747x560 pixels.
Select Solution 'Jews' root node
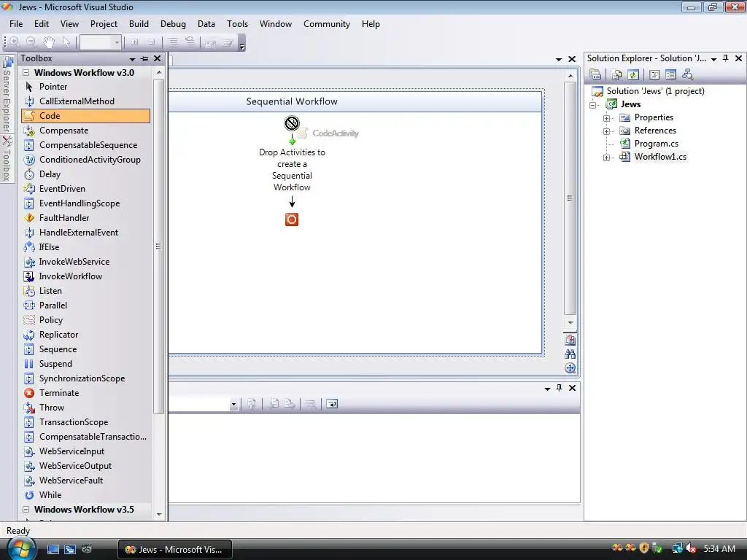coord(655,91)
